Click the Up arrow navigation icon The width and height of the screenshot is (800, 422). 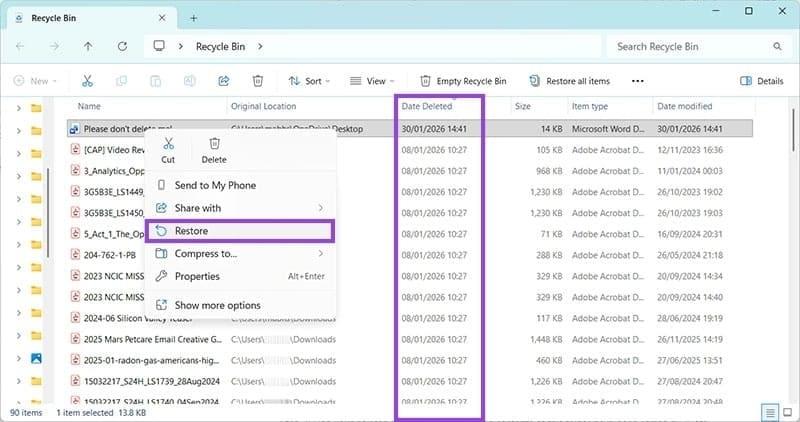pyautogui.click(x=88, y=46)
